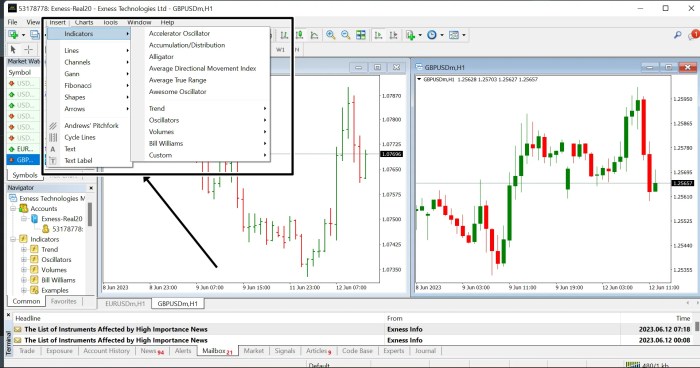Switch chart to line chart type
700x368 pixels.
314,35
